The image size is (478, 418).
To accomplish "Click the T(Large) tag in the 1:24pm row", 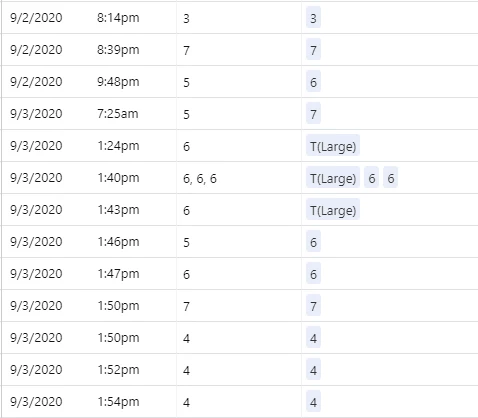I will point(333,145).
